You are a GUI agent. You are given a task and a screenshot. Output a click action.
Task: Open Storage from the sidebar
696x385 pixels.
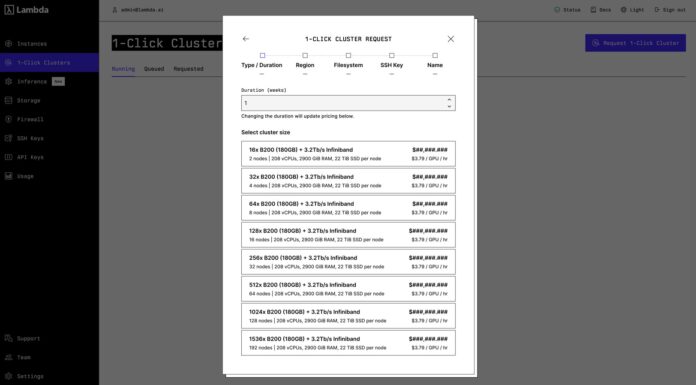pos(28,100)
